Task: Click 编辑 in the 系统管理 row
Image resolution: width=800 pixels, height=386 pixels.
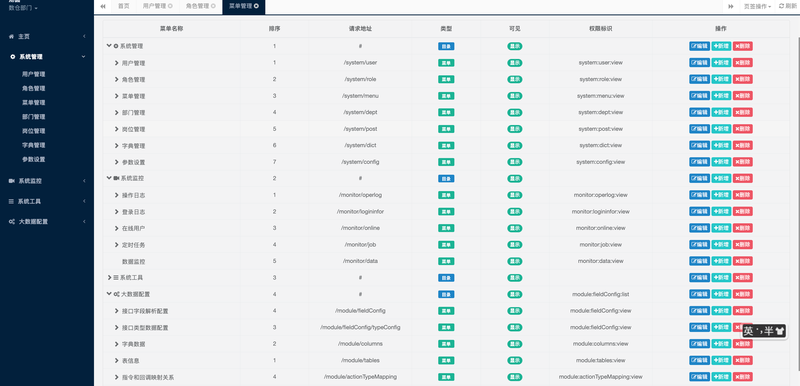Action: (699, 46)
